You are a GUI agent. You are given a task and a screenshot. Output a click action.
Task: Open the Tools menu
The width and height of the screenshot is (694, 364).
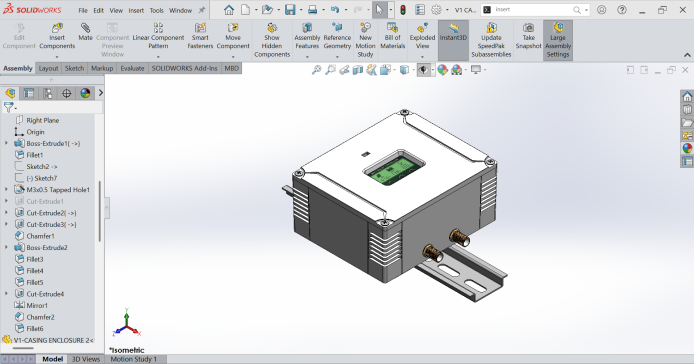156,11
